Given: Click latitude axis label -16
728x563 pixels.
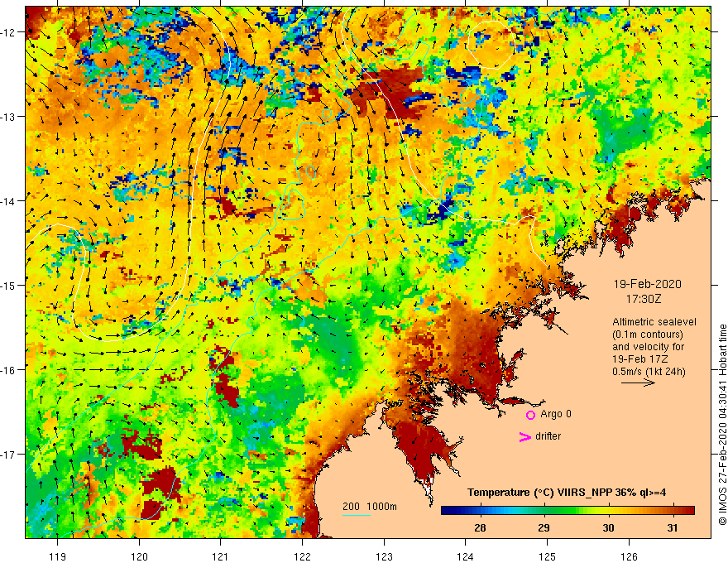Looking at the screenshot, I should tap(9, 370).
